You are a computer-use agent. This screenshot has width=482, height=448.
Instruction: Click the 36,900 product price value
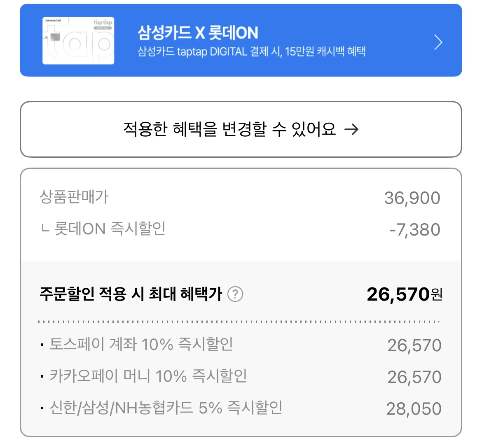412,198
